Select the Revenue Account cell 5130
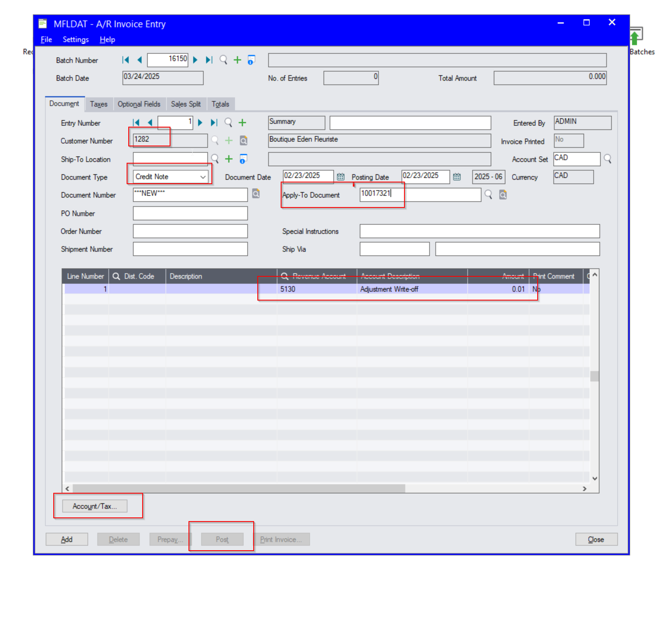 (316, 289)
